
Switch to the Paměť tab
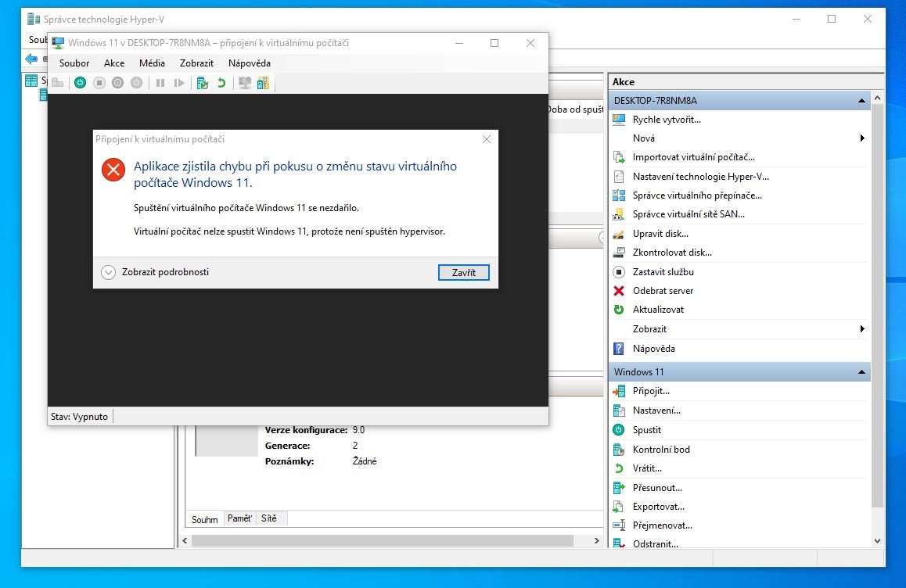(x=239, y=518)
